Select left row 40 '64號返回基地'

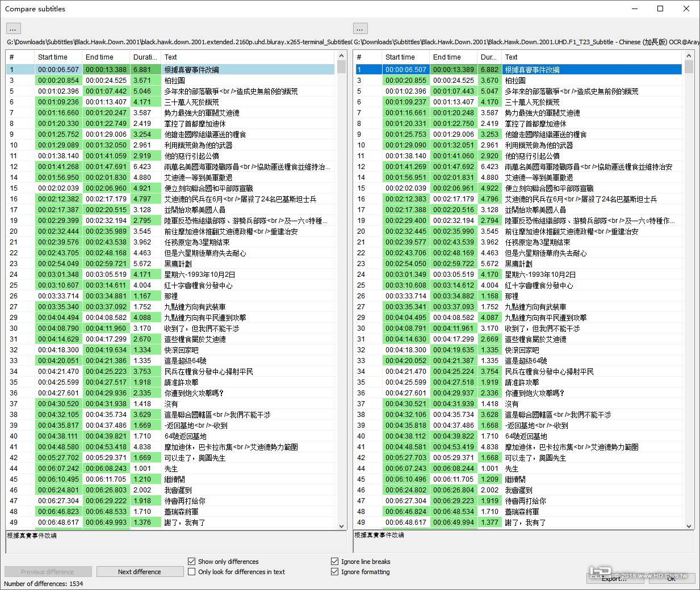(185, 436)
